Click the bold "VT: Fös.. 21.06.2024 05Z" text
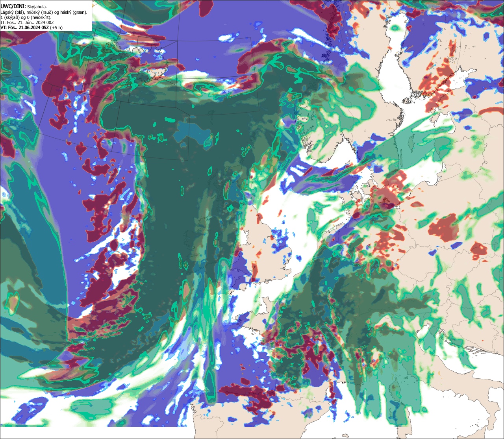The image size is (504, 439). pyautogui.click(x=24, y=28)
